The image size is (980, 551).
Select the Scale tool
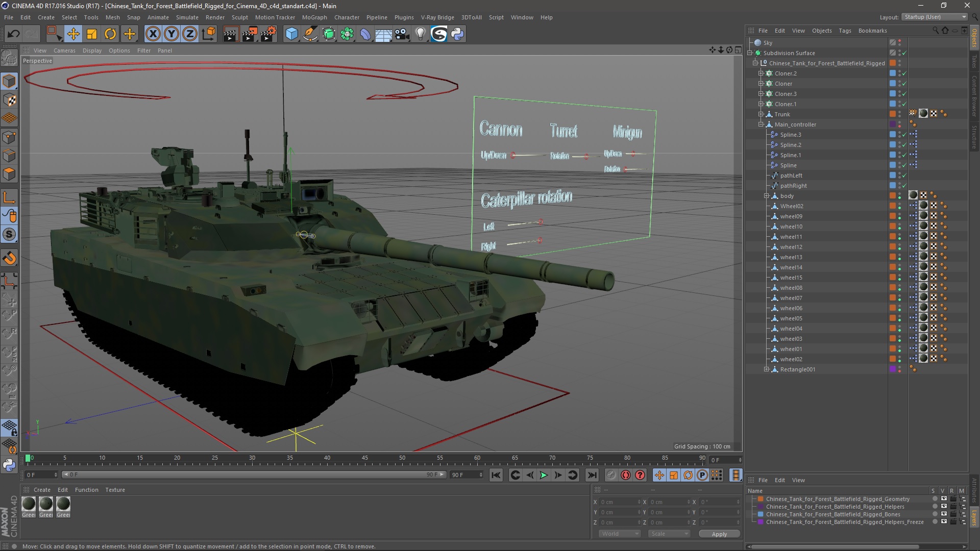pyautogui.click(x=92, y=34)
